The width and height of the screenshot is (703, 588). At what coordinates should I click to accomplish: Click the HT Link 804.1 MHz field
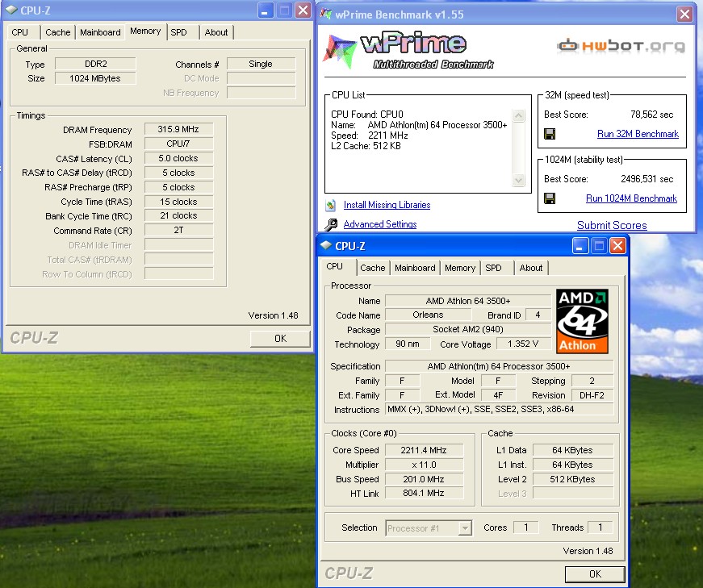tap(424, 493)
